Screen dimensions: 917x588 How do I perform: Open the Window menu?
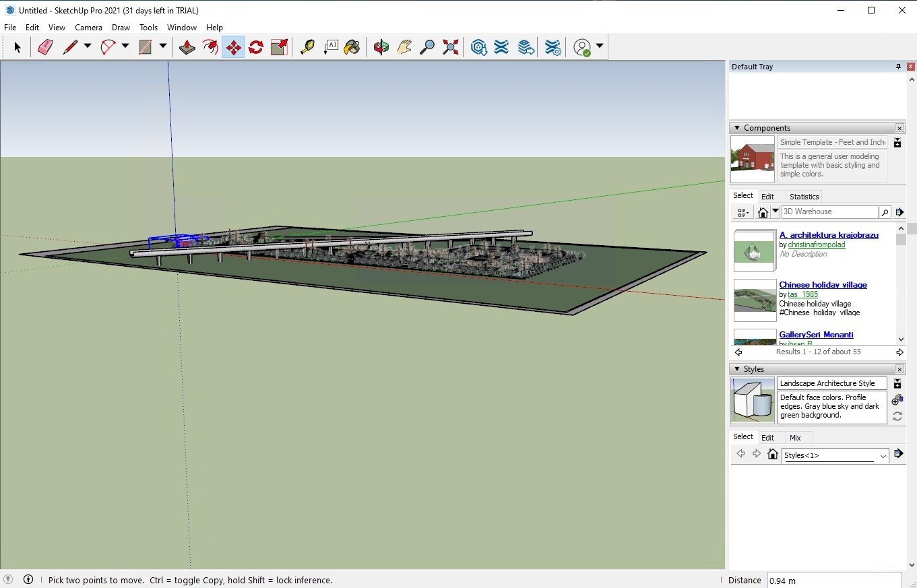(x=182, y=28)
